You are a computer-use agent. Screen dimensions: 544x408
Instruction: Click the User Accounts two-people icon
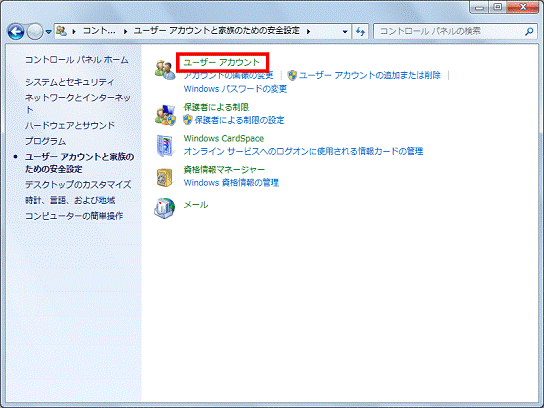pos(165,70)
